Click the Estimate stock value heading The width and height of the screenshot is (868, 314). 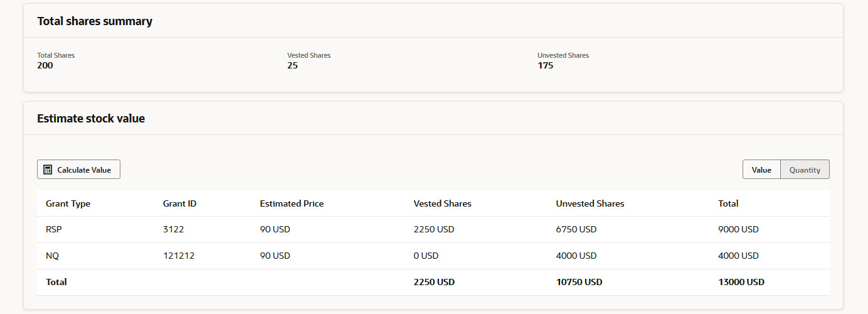91,118
